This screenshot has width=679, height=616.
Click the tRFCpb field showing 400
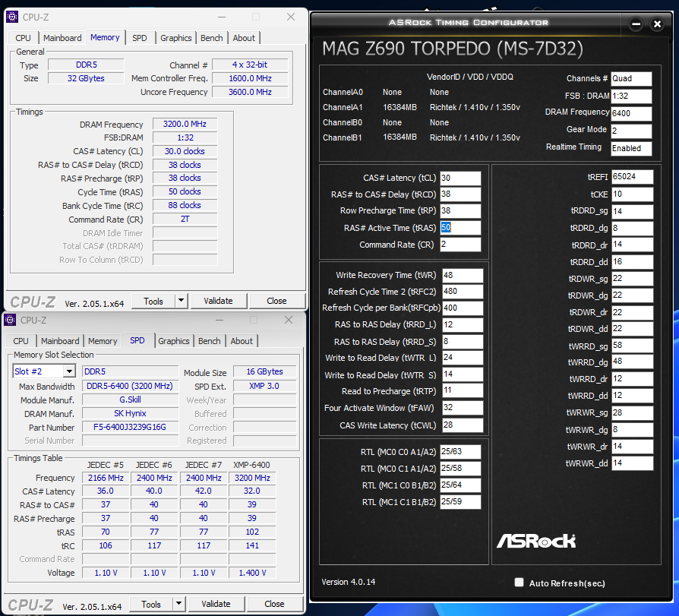tap(463, 308)
